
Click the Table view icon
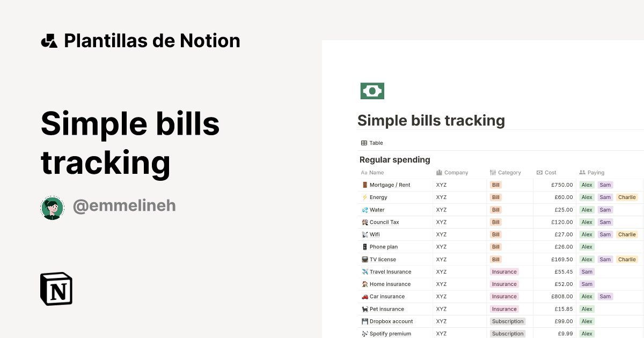pos(363,143)
